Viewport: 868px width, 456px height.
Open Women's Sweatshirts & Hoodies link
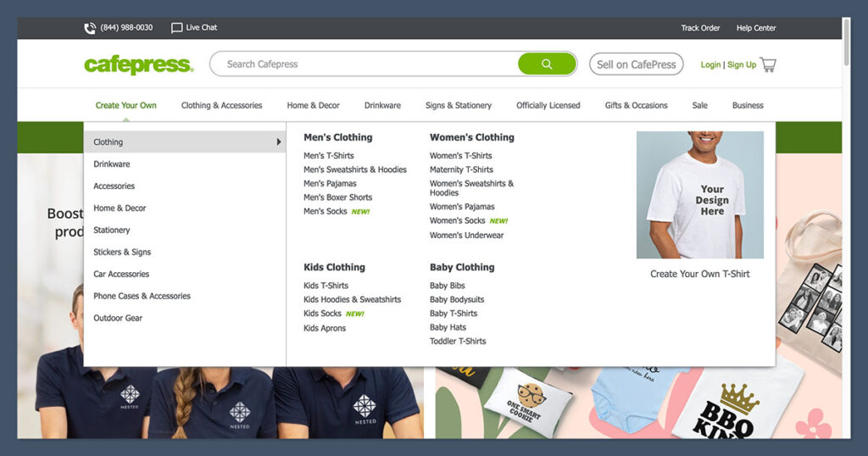click(x=471, y=188)
